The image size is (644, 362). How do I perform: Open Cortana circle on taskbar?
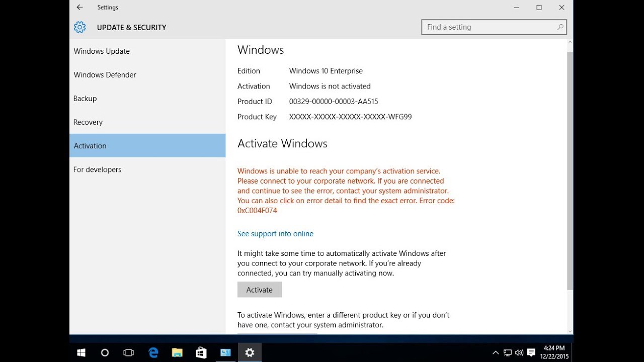point(105,352)
